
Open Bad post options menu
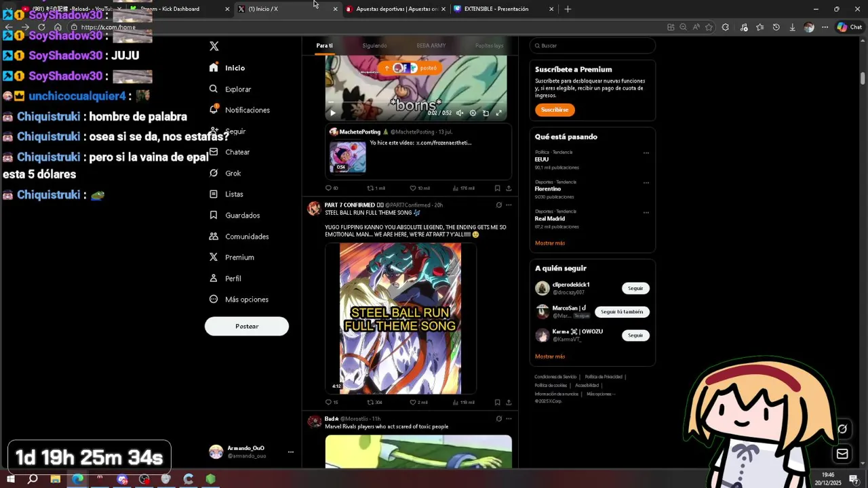click(509, 418)
